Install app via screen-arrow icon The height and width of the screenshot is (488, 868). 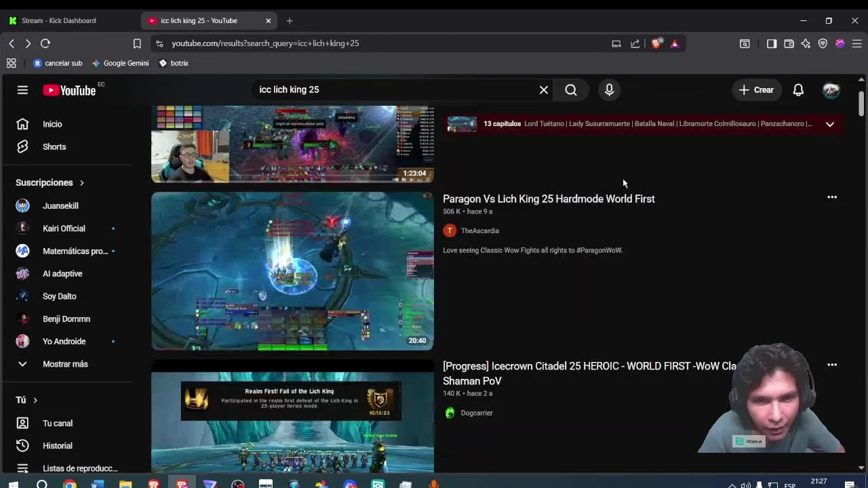pyautogui.click(x=616, y=43)
